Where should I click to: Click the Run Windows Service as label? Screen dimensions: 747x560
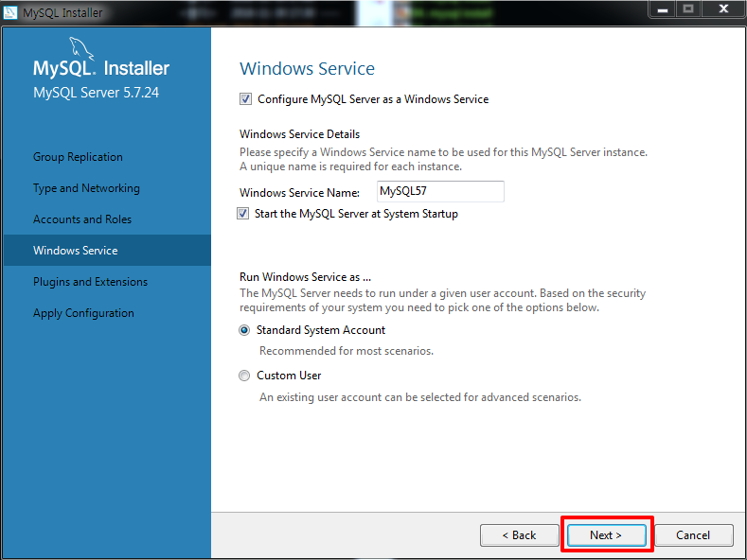click(x=305, y=277)
